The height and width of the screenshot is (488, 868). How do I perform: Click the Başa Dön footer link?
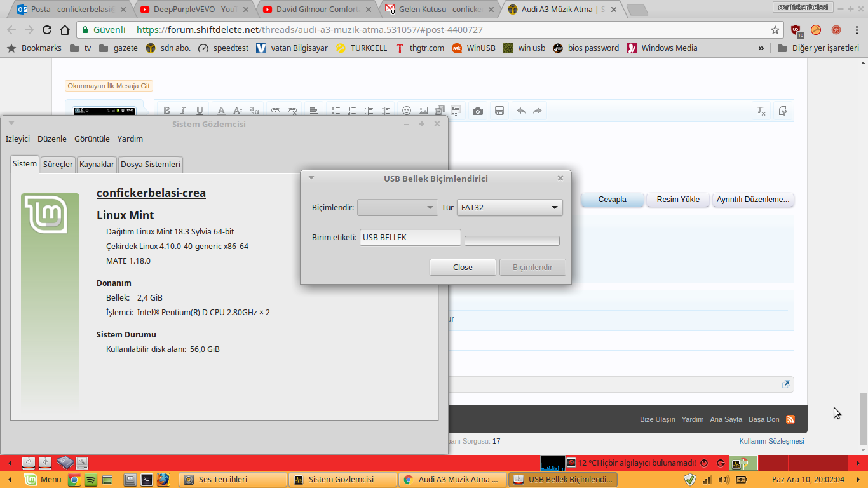pyautogui.click(x=764, y=419)
